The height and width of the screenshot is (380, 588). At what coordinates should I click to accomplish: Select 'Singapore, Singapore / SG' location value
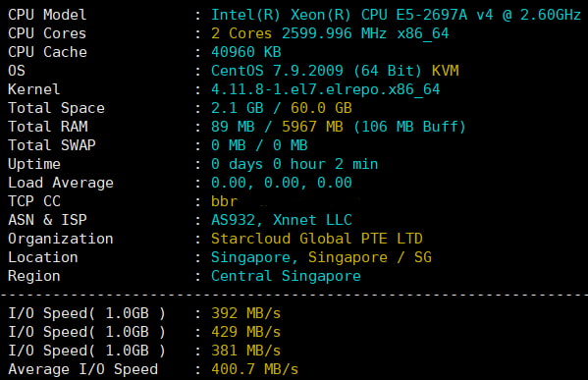click(x=321, y=257)
